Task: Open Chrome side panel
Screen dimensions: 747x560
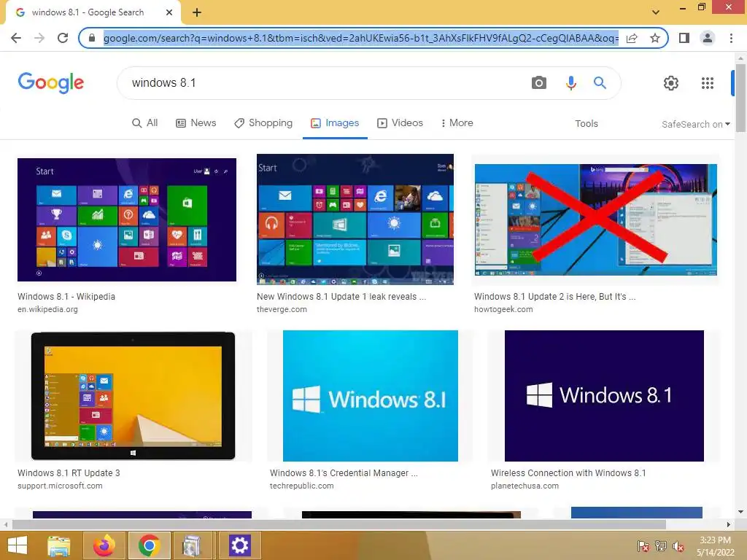Action: [684, 38]
